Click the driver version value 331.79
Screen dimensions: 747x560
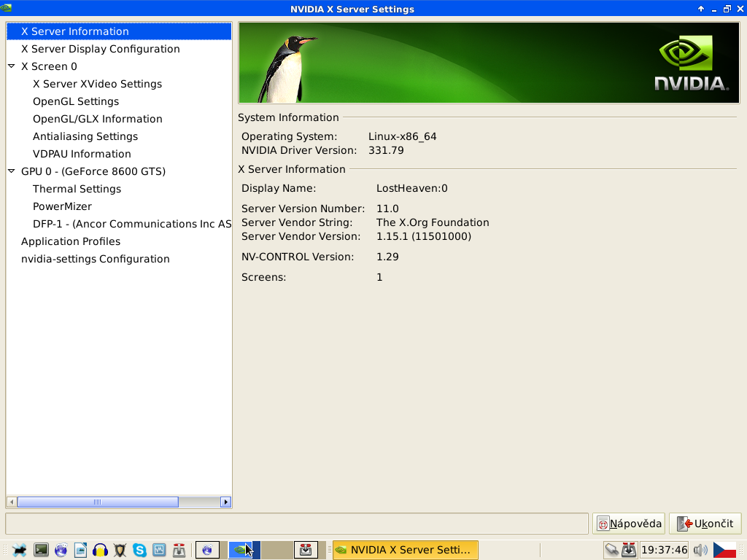[x=386, y=150]
